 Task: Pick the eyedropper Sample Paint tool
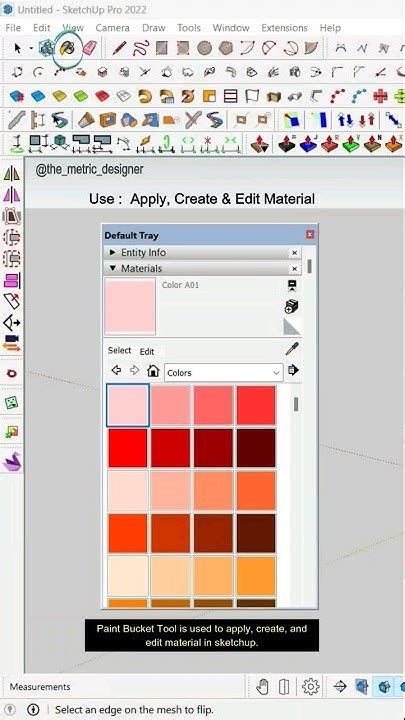(292, 349)
